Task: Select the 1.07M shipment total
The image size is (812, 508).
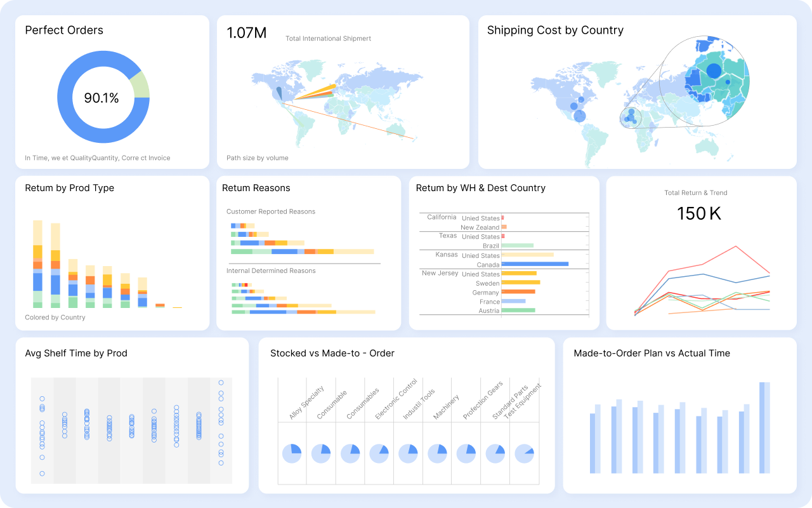Action: coord(247,32)
